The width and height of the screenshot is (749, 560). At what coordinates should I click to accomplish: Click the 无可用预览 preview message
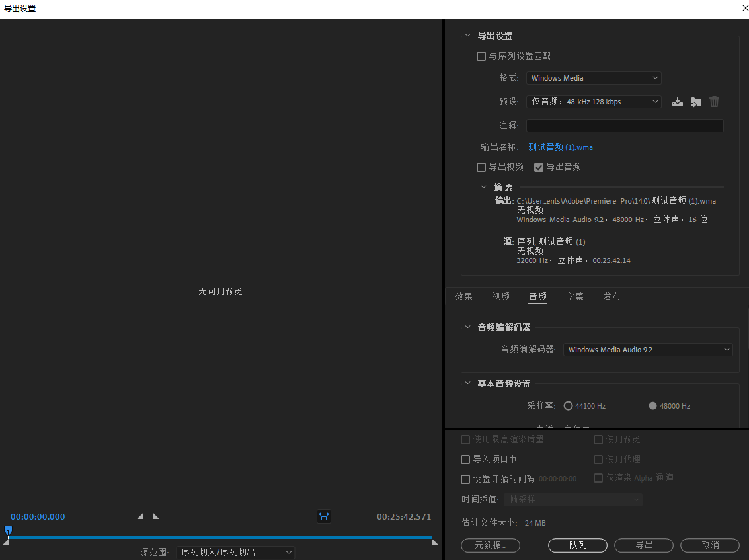pos(220,291)
